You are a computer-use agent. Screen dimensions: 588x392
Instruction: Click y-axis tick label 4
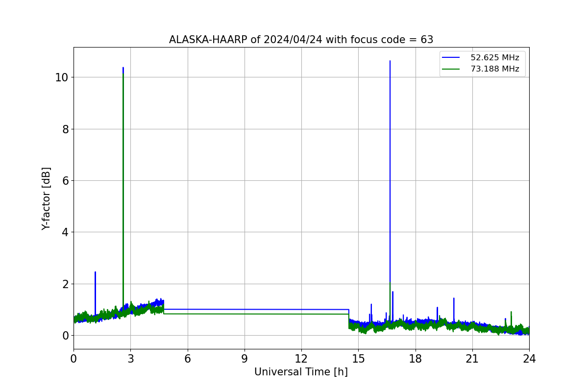(66, 232)
